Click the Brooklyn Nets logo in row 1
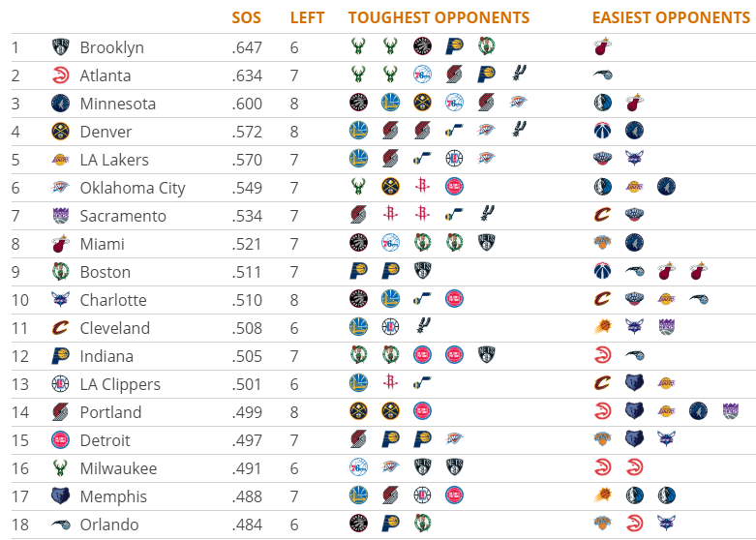 tap(60, 47)
